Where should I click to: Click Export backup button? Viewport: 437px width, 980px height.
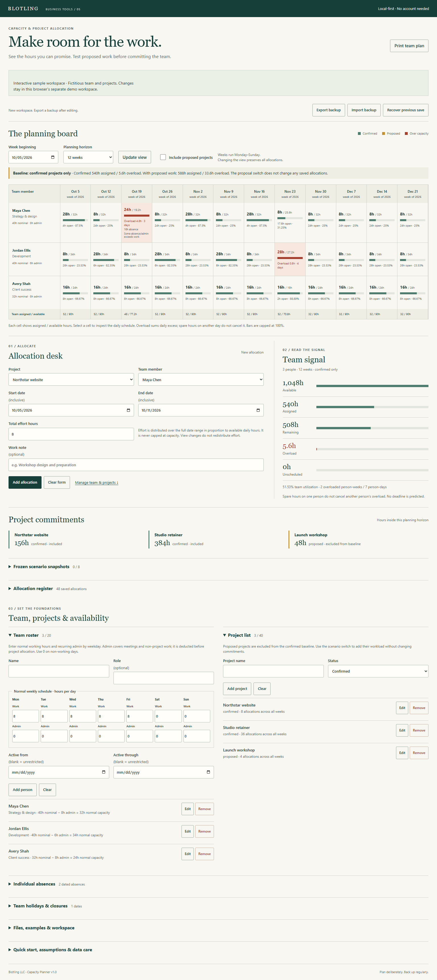click(329, 110)
